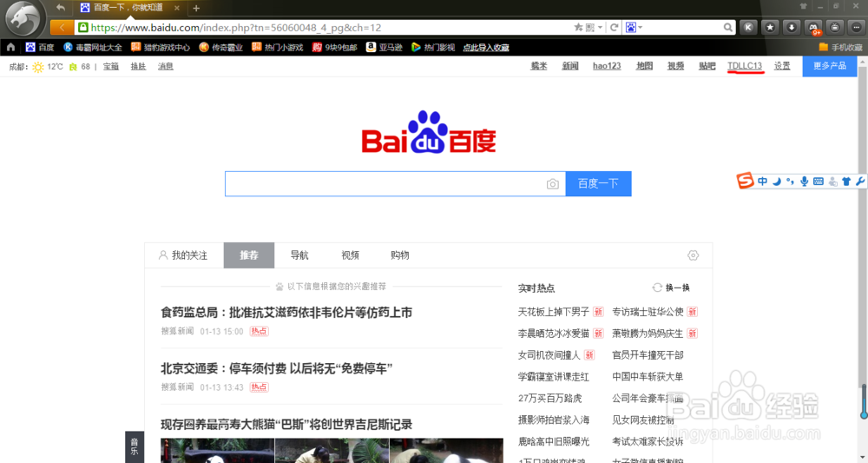Open 手机收藏 folder

pos(840,48)
